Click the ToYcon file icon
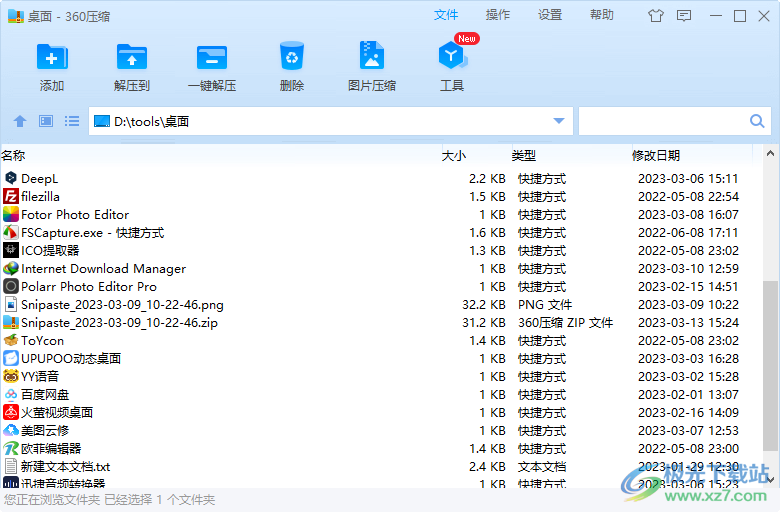This screenshot has width=780, height=512. (11, 340)
